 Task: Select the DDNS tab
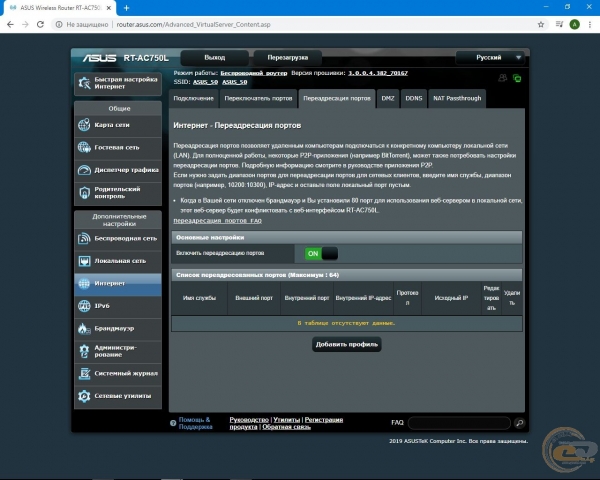[413, 98]
